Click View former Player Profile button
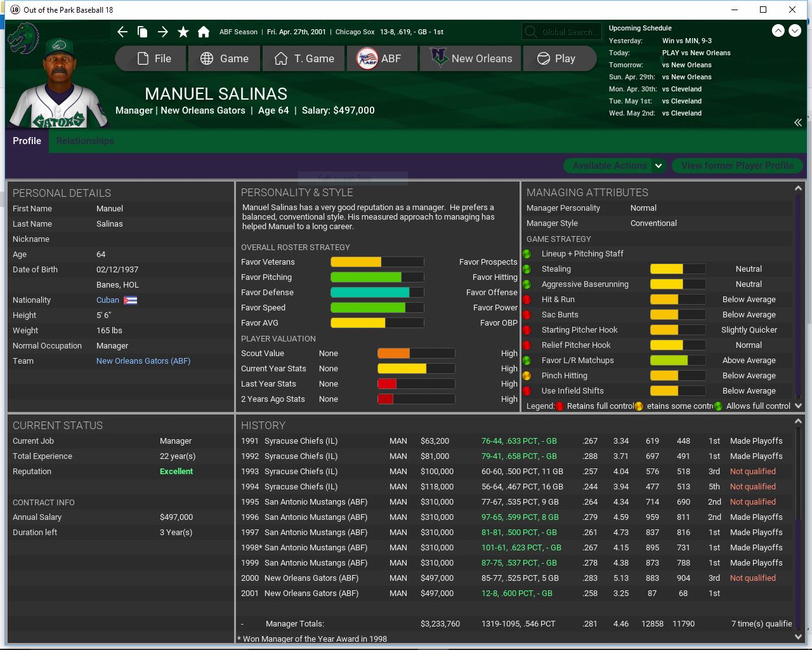812x650 pixels. 737,166
